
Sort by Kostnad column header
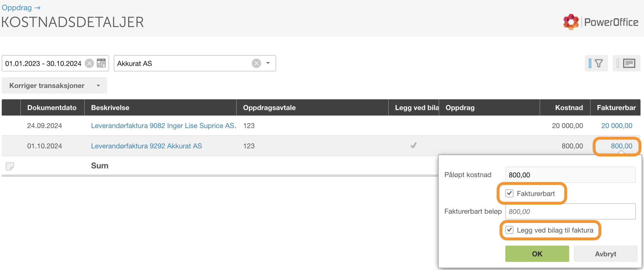tap(565, 107)
